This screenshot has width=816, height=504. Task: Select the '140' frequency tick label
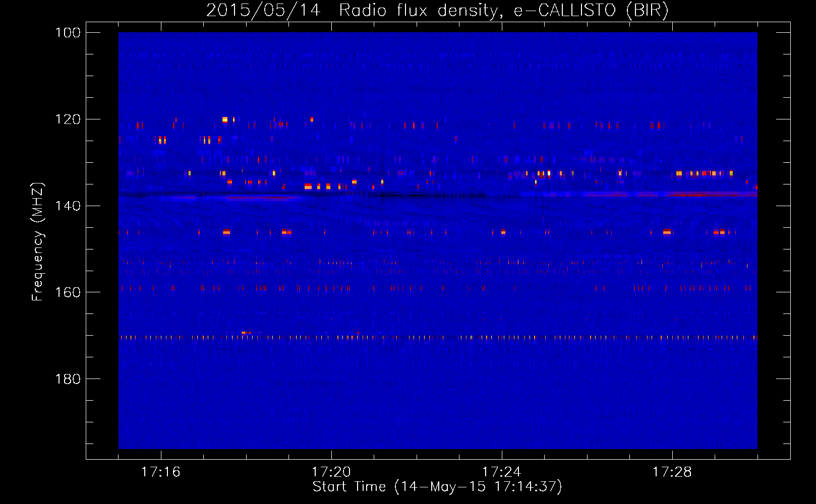pyautogui.click(x=68, y=206)
